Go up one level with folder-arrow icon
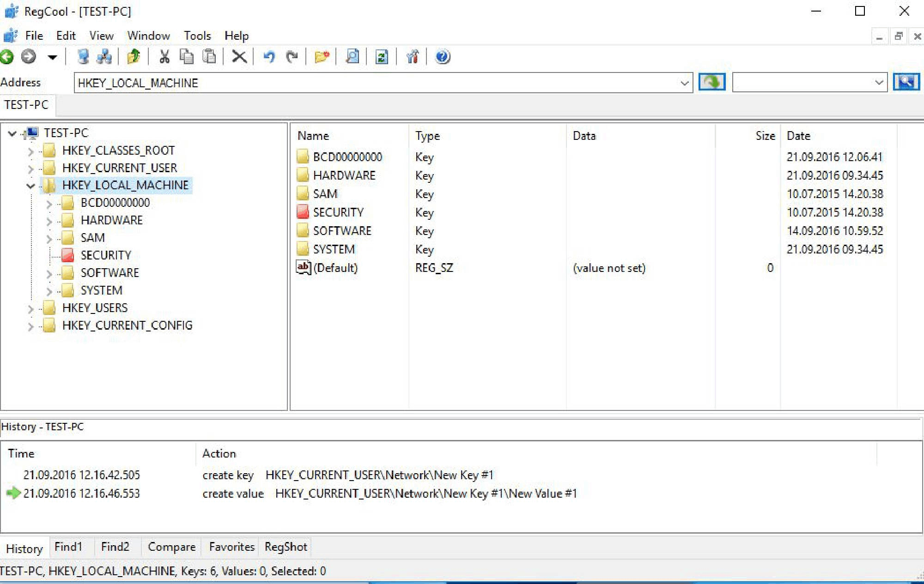This screenshot has height=584, width=924. (x=134, y=57)
